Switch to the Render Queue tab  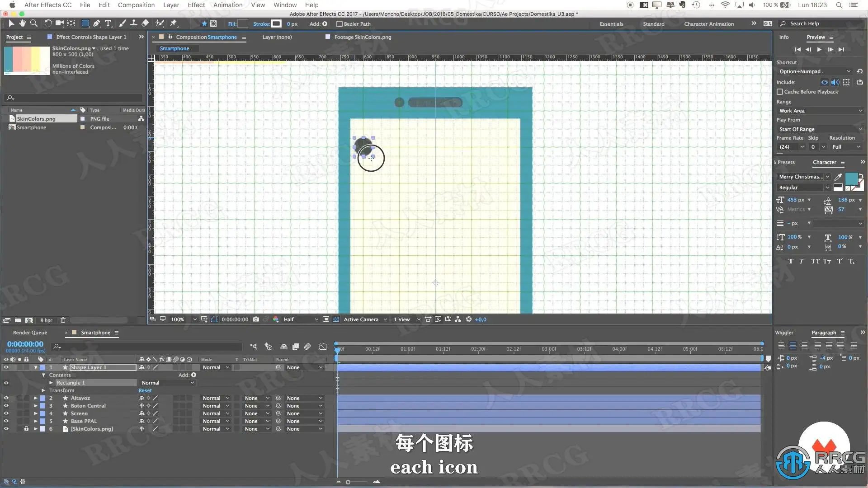(30, 333)
